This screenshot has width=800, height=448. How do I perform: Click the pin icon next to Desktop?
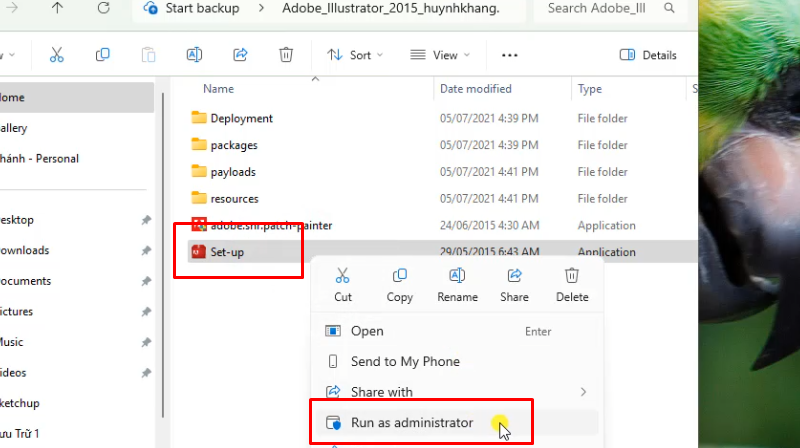pos(146,220)
